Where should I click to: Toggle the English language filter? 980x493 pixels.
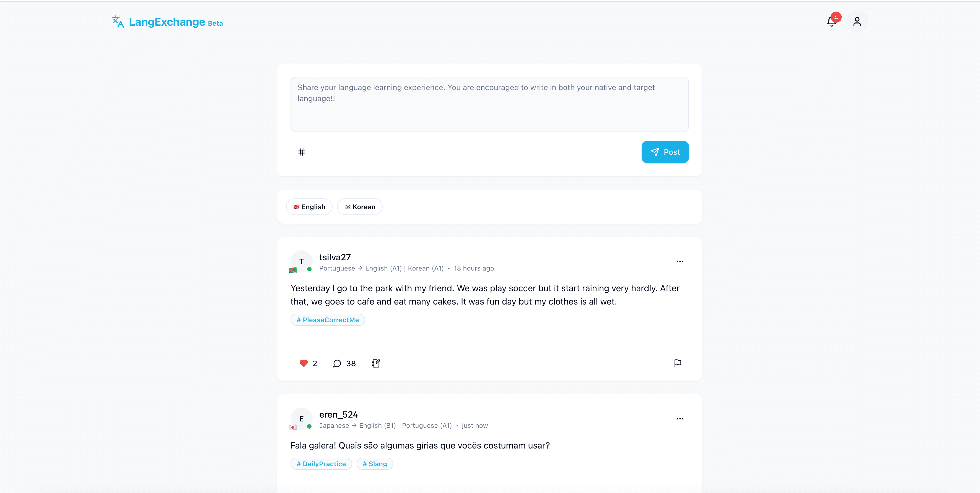pos(309,207)
